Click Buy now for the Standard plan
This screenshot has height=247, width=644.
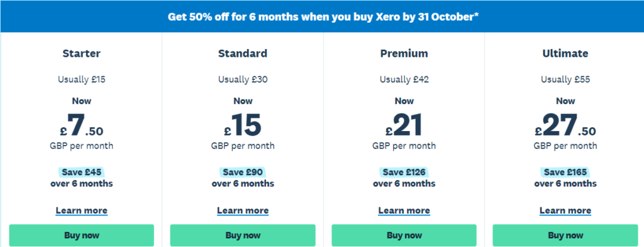243,236
